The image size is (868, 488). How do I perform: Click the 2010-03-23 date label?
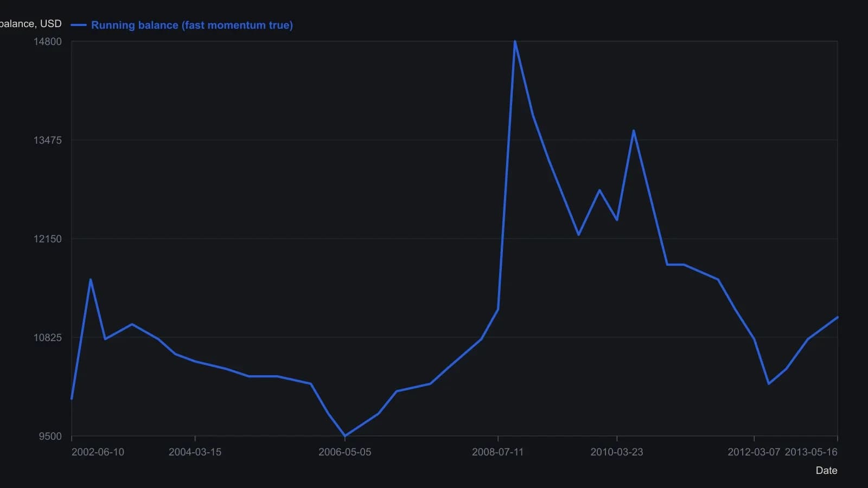(x=616, y=452)
